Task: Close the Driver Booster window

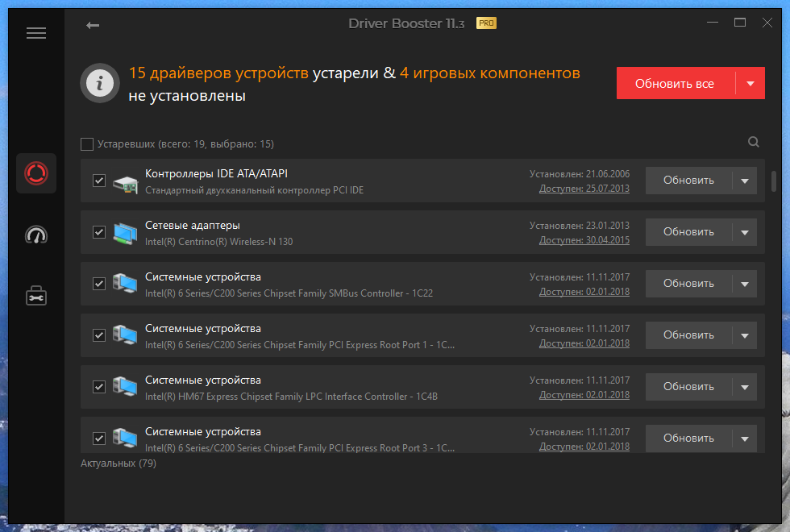Action: click(767, 23)
